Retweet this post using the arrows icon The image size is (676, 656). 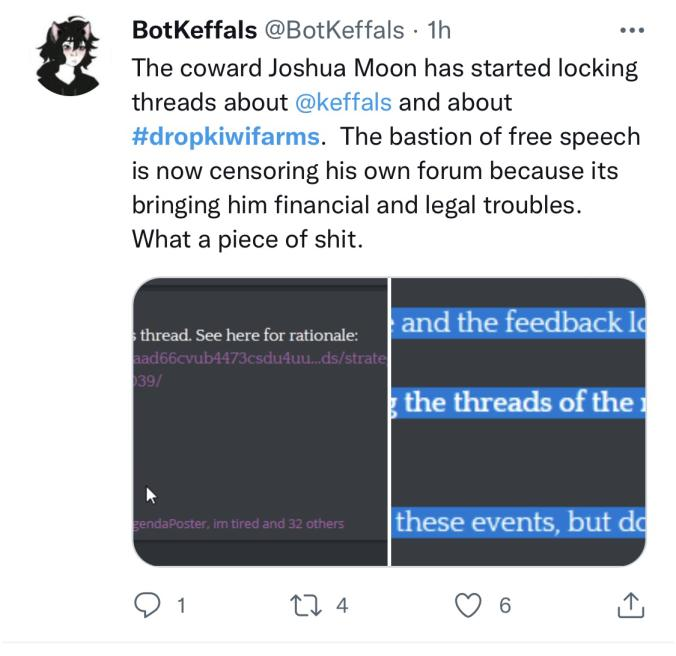pos(306,605)
